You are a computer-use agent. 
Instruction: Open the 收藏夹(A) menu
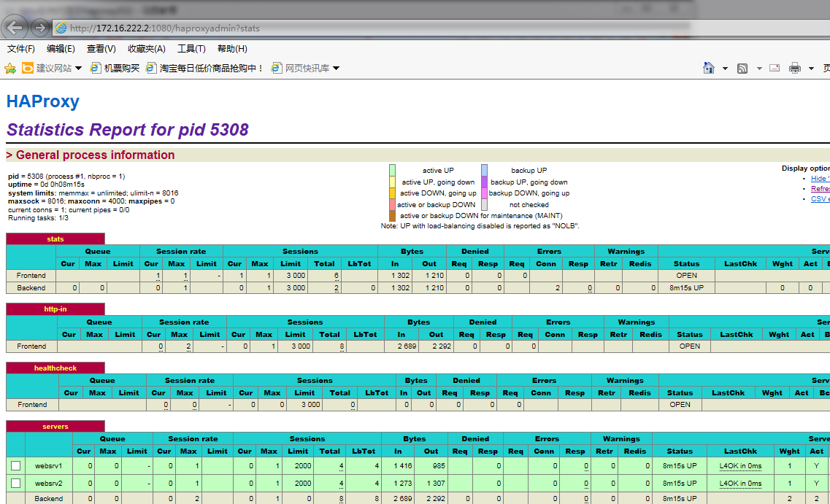click(147, 49)
